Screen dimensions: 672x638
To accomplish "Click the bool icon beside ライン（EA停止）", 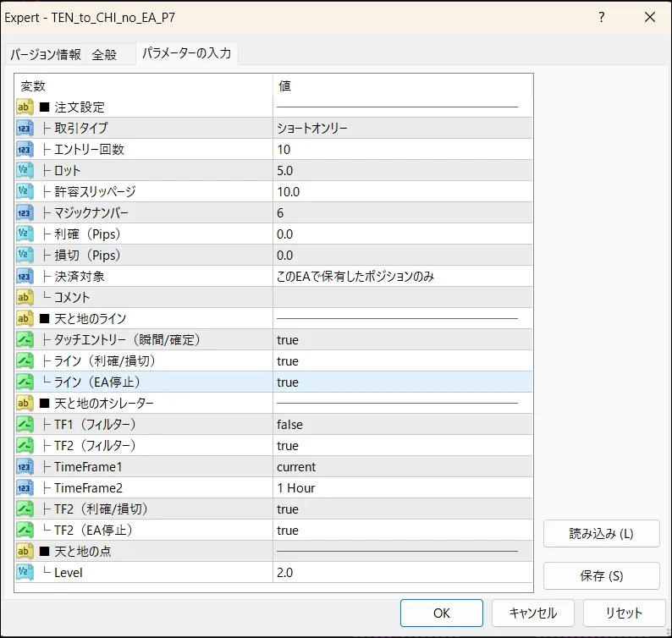I will point(25,382).
